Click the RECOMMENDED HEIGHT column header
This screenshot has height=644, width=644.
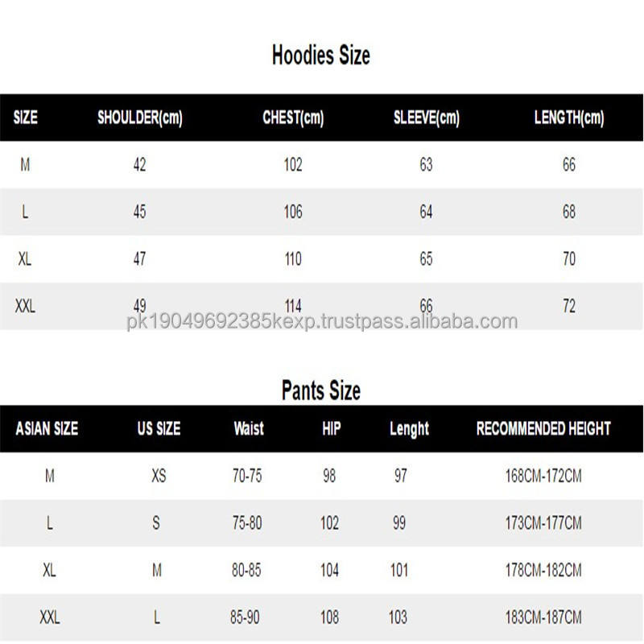(543, 428)
